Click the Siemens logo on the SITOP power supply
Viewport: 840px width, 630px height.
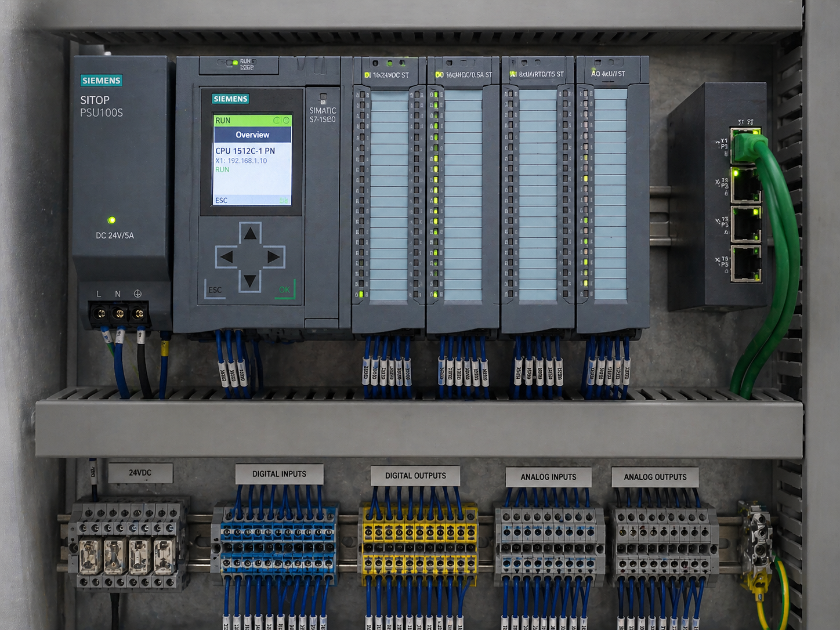click(x=102, y=81)
